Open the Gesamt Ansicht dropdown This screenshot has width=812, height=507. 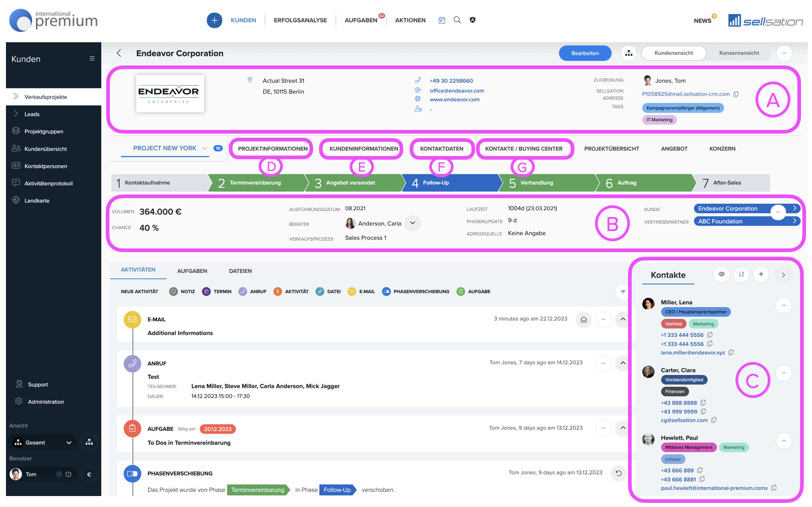(43, 442)
